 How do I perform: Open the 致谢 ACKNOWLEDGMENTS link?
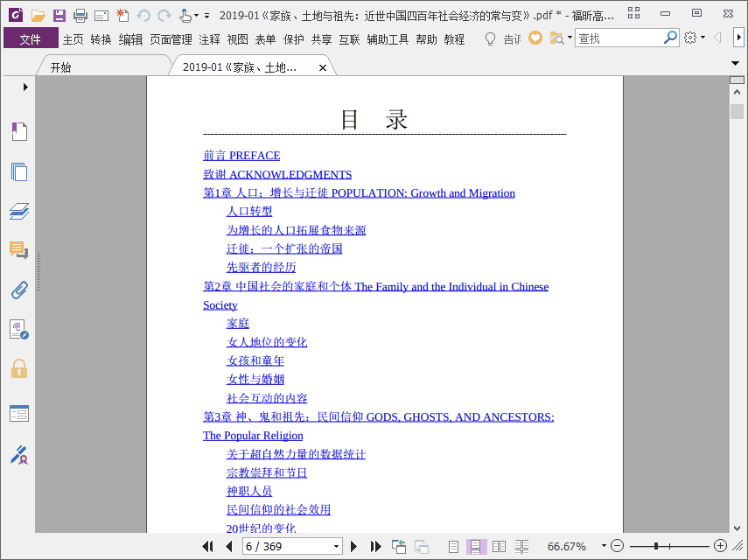tap(277, 175)
